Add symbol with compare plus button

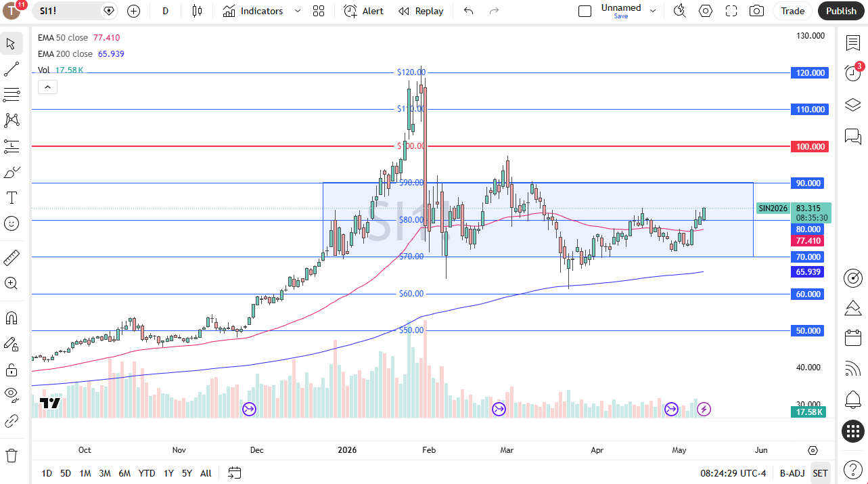point(133,11)
